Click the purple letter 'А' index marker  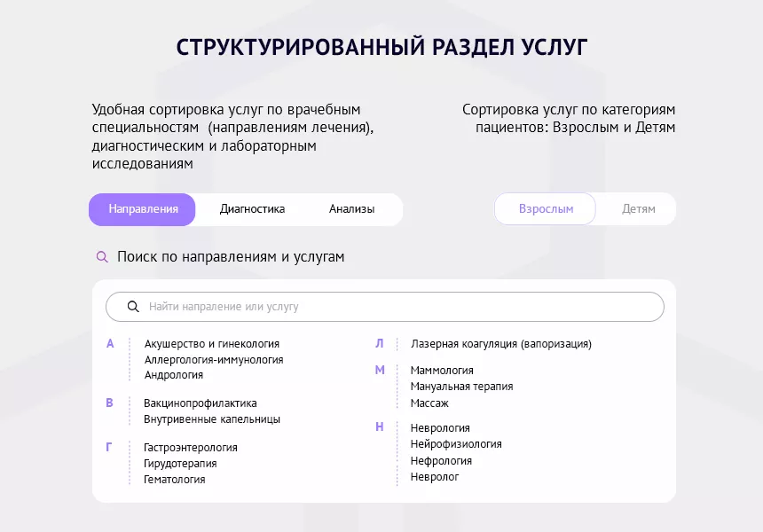coord(110,344)
